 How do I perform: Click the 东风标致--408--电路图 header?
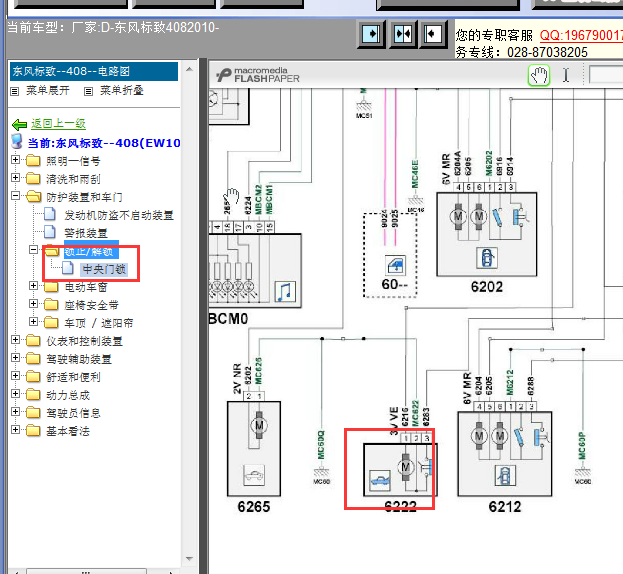click(x=94, y=72)
